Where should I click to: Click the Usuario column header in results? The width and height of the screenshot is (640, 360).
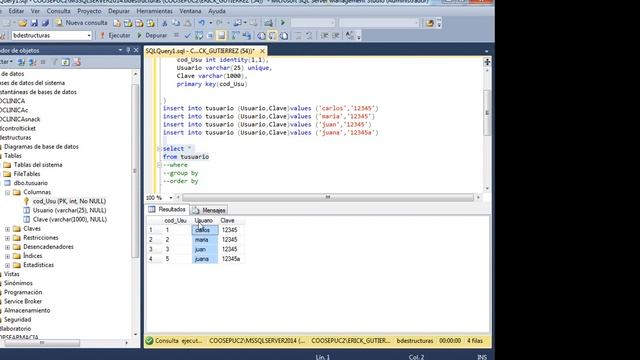(204, 220)
